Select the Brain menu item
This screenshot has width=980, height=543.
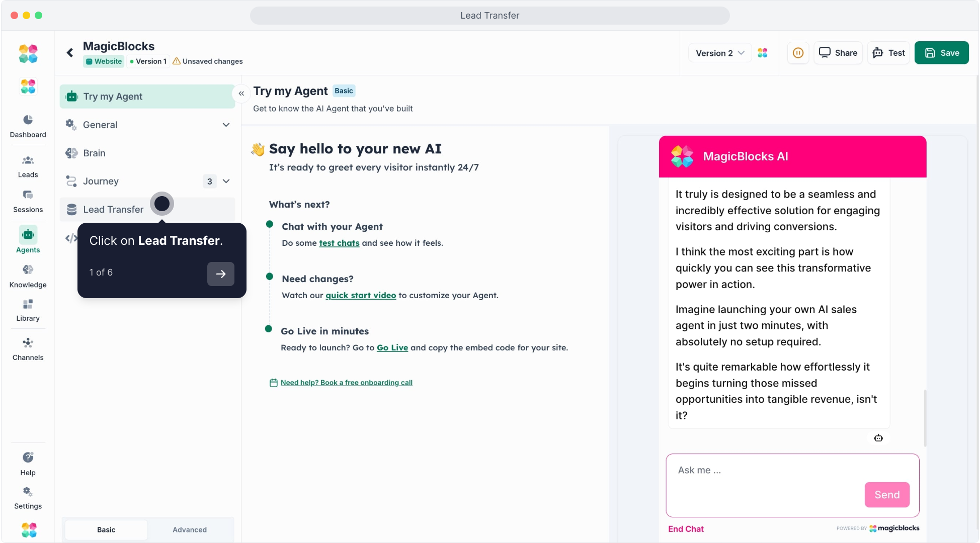[x=95, y=153]
